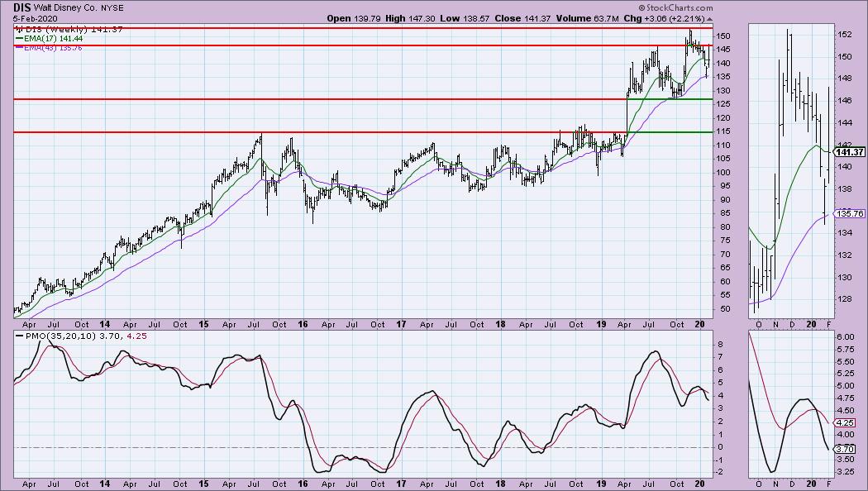Screen dimensions: 868x491
Task: Click the Low 138.57 value
Action: [465, 18]
